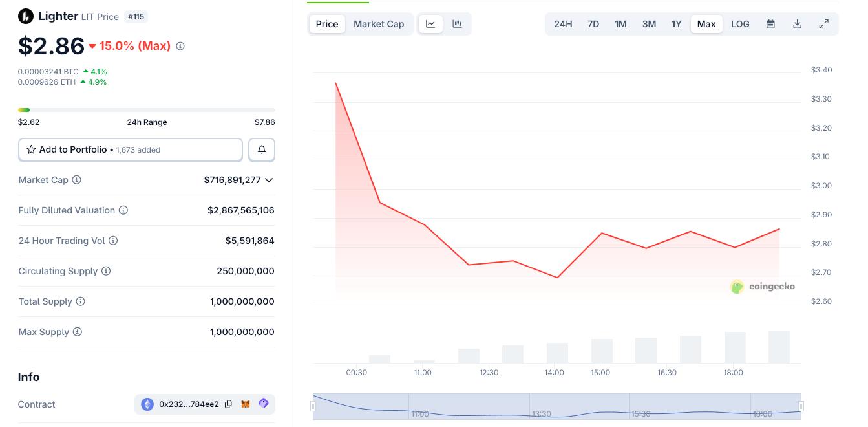Select the 24H time range
The image size is (868, 427).
pyautogui.click(x=563, y=24)
